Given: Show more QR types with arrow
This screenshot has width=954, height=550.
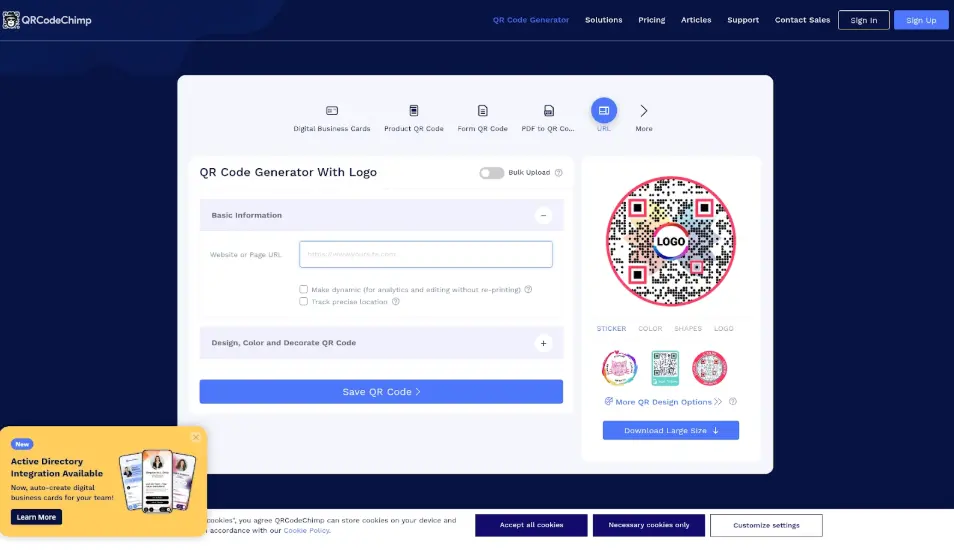Looking at the screenshot, I should (644, 111).
